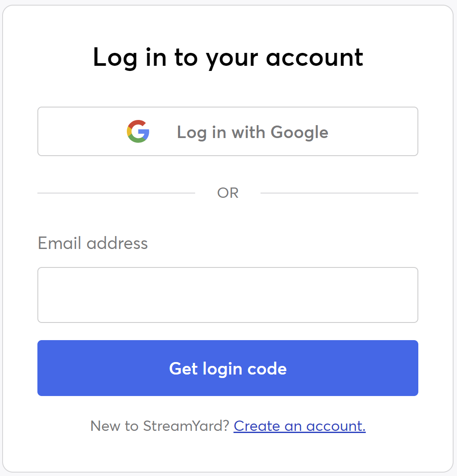Click the Google logo icon
Image resolution: width=457 pixels, height=476 pixels.
tap(138, 132)
